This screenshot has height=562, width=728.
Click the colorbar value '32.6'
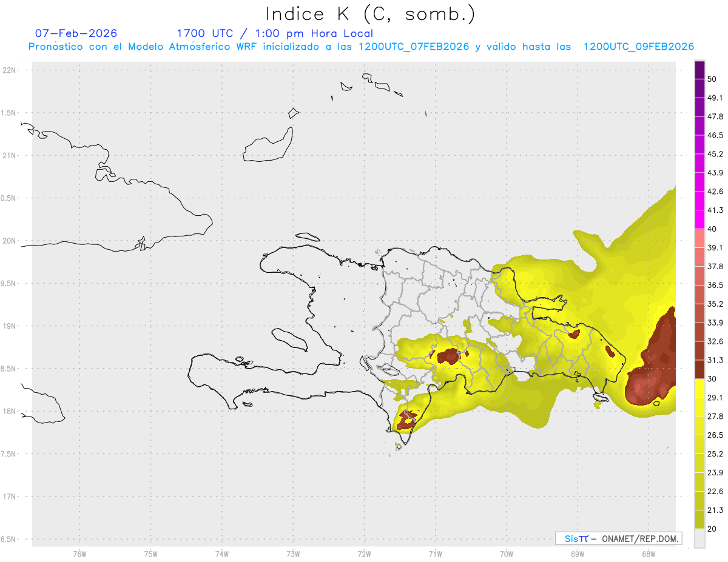(x=715, y=341)
